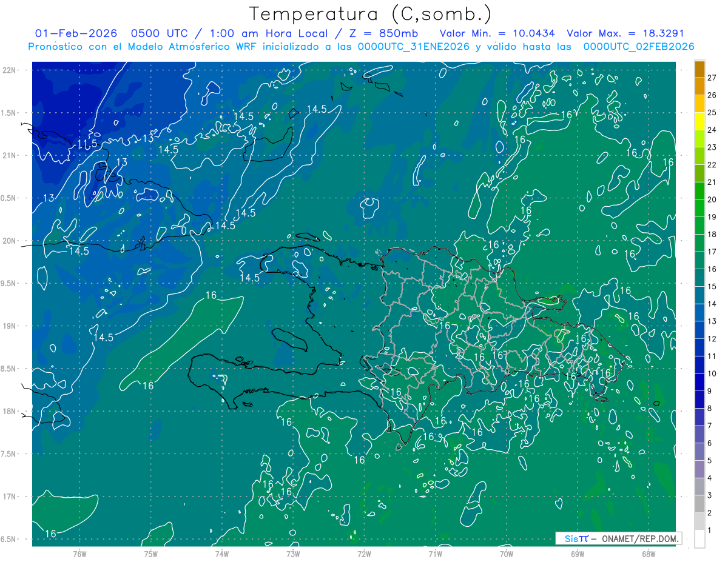Click the 'Valor Min. = 10.0434' readout
728x562 pixels.
click(x=497, y=33)
